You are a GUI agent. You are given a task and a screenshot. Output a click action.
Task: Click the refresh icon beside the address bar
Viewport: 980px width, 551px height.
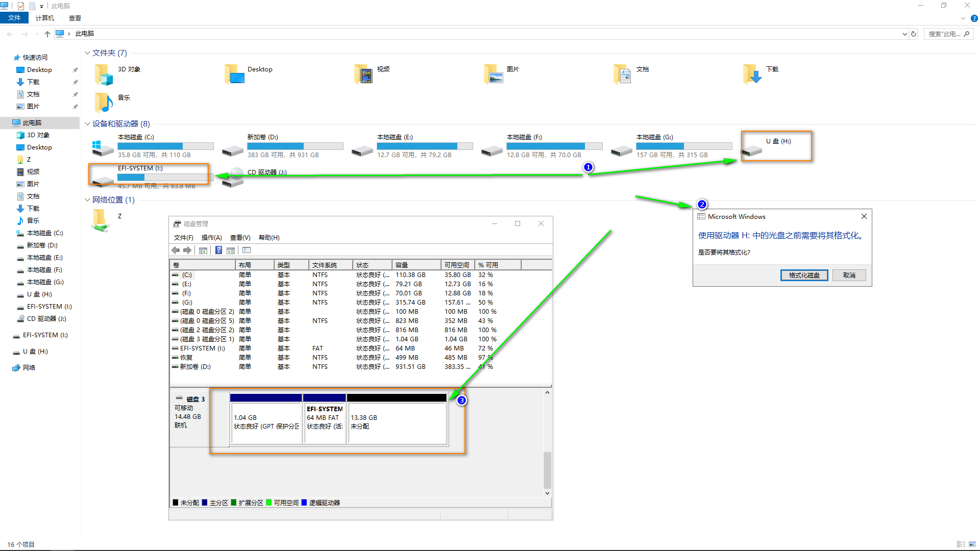coord(914,34)
